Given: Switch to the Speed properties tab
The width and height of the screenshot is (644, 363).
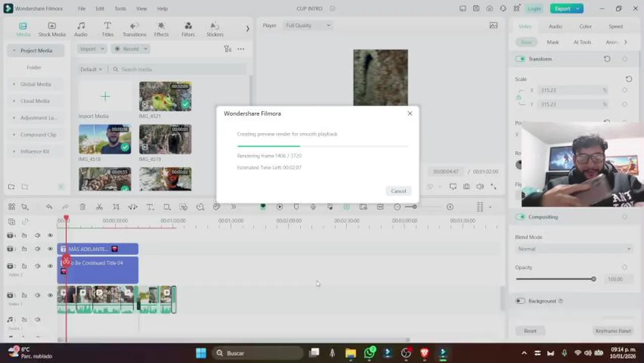Looking at the screenshot, I should pyautogui.click(x=615, y=26).
